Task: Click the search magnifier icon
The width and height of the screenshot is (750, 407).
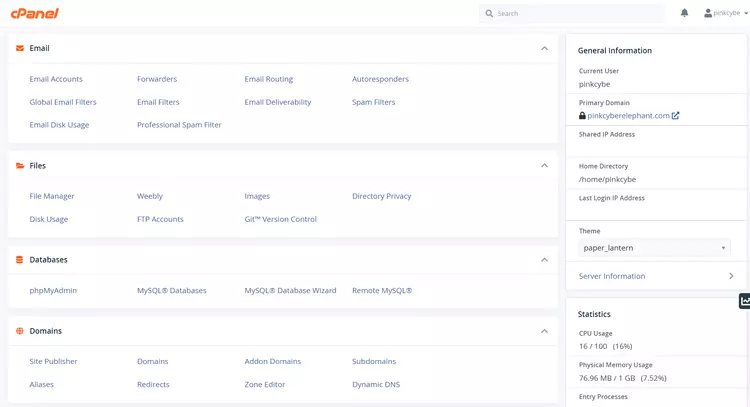Action: click(x=489, y=13)
